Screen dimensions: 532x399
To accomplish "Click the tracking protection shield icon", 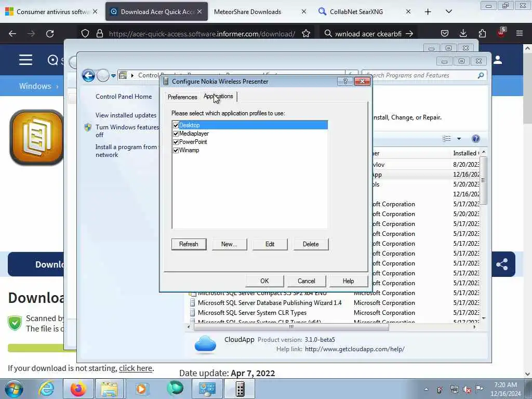I will (x=85, y=34).
